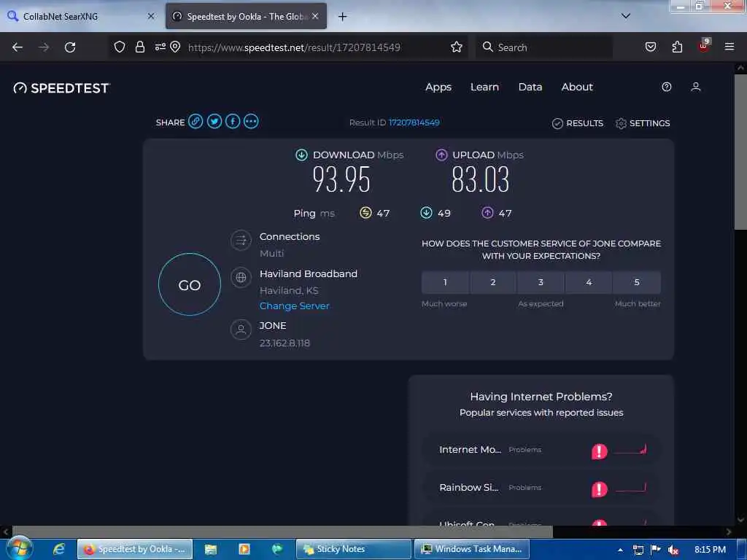This screenshot has width=747, height=560.
Task: Click the Change Server link
Action: coord(295,306)
